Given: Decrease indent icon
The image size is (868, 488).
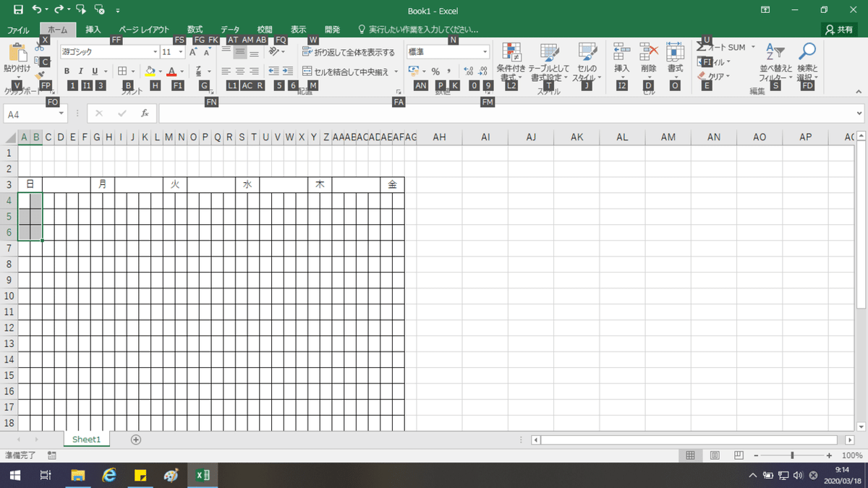Looking at the screenshot, I should click(x=273, y=72).
